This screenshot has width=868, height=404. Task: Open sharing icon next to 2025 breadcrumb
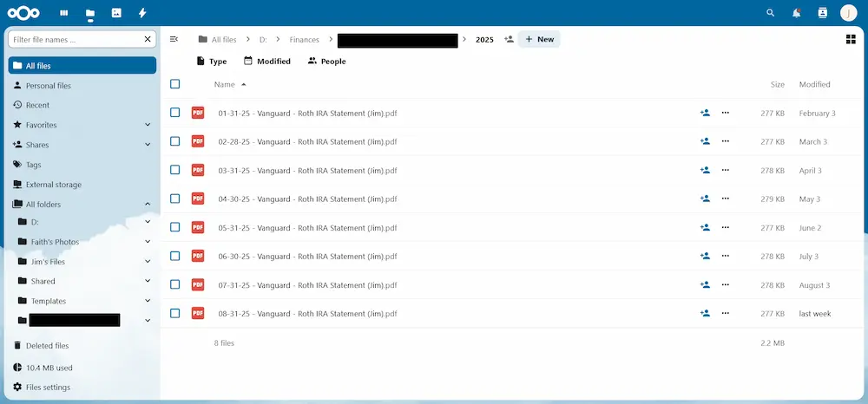tap(510, 39)
